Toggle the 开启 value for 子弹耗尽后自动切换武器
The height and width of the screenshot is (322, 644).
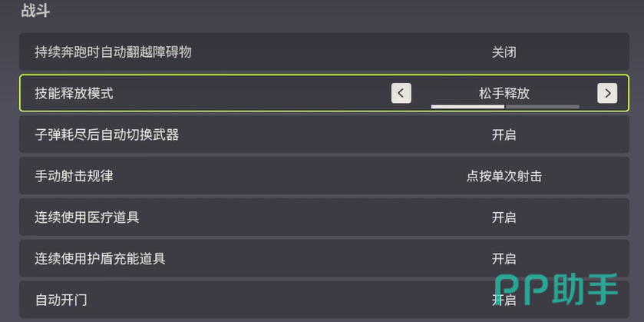pos(504,135)
